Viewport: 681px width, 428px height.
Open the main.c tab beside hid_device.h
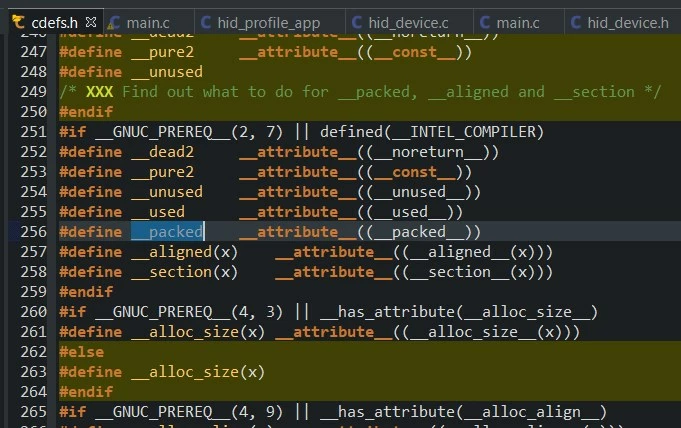(518, 23)
